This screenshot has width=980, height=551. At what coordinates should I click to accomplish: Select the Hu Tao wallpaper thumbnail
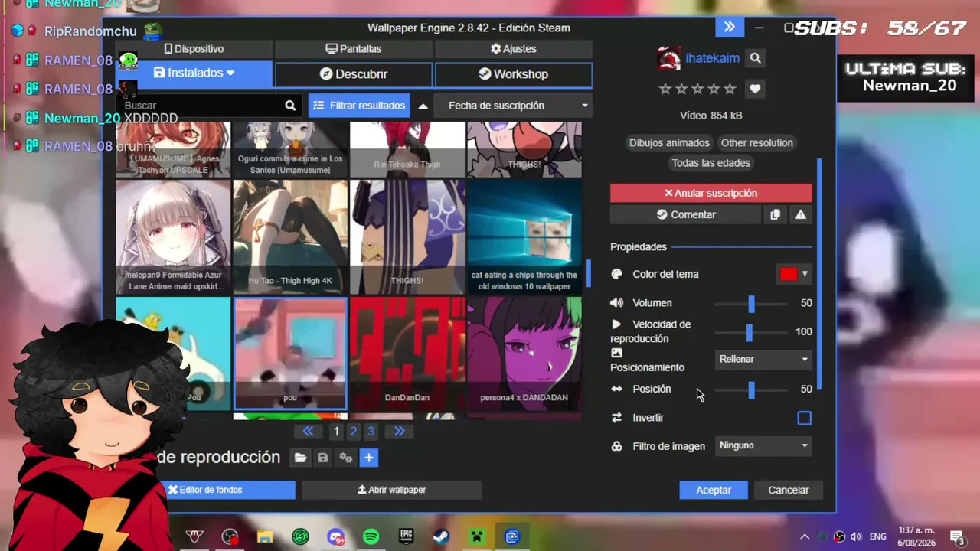click(290, 237)
